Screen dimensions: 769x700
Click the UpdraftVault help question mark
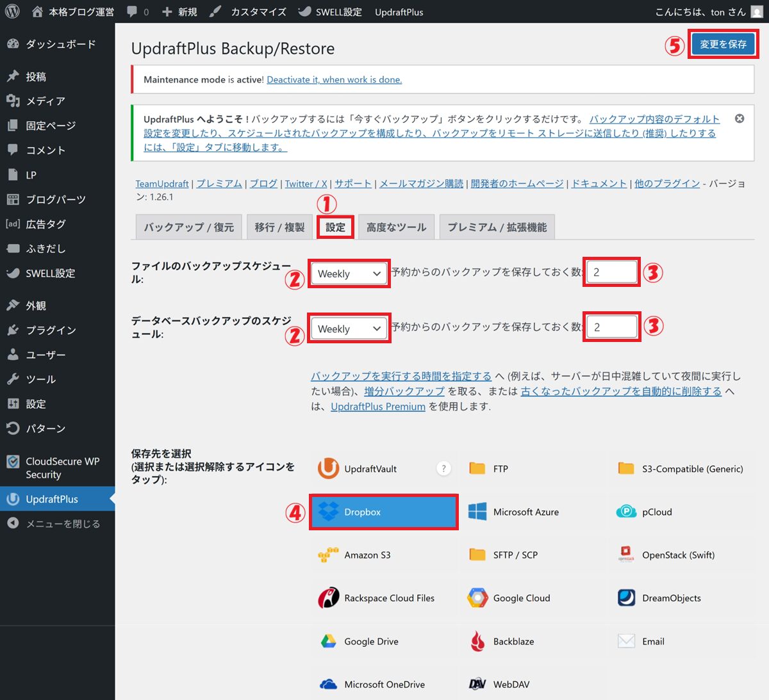[443, 468]
